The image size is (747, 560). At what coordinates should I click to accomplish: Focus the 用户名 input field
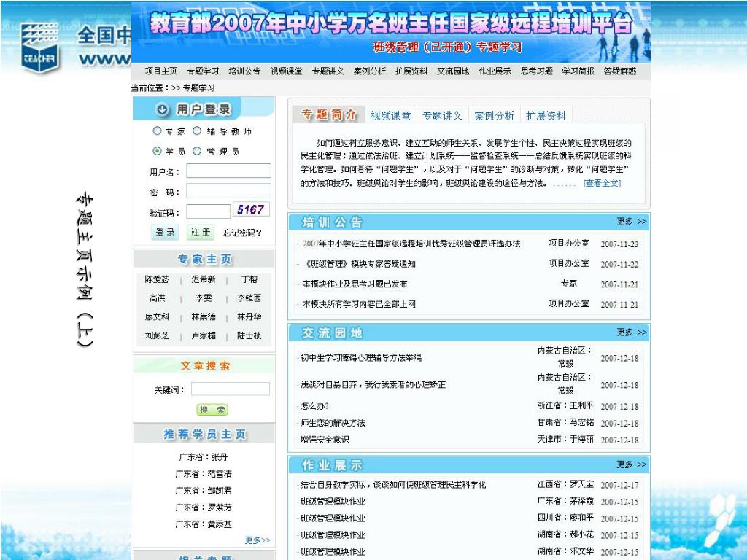pyautogui.click(x=228, y=171)
